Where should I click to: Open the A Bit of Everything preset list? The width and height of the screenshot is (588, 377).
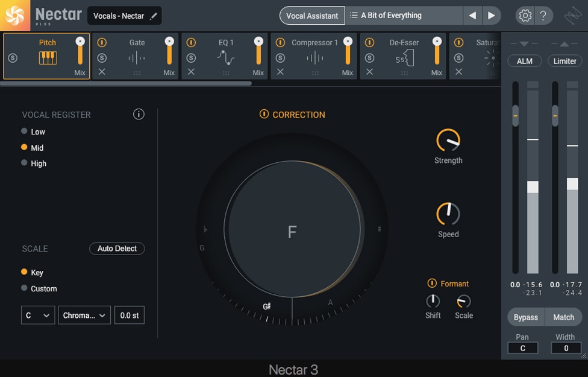[404, 16]
